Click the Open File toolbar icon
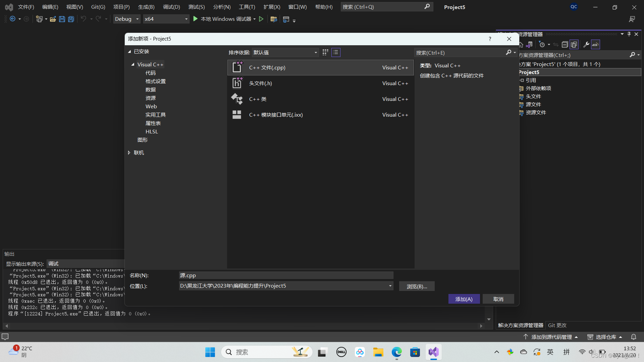644x362 pixels. (x=53, y=19)
